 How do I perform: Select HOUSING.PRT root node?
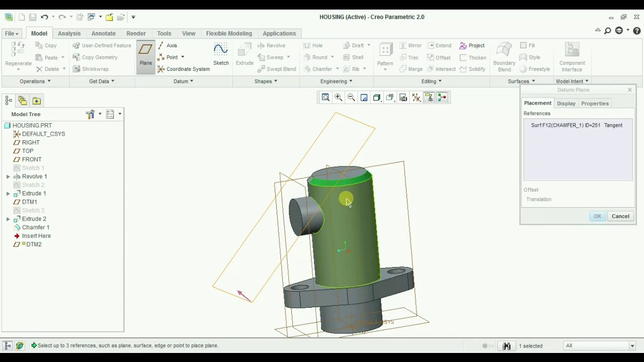(x=32, y=125)
